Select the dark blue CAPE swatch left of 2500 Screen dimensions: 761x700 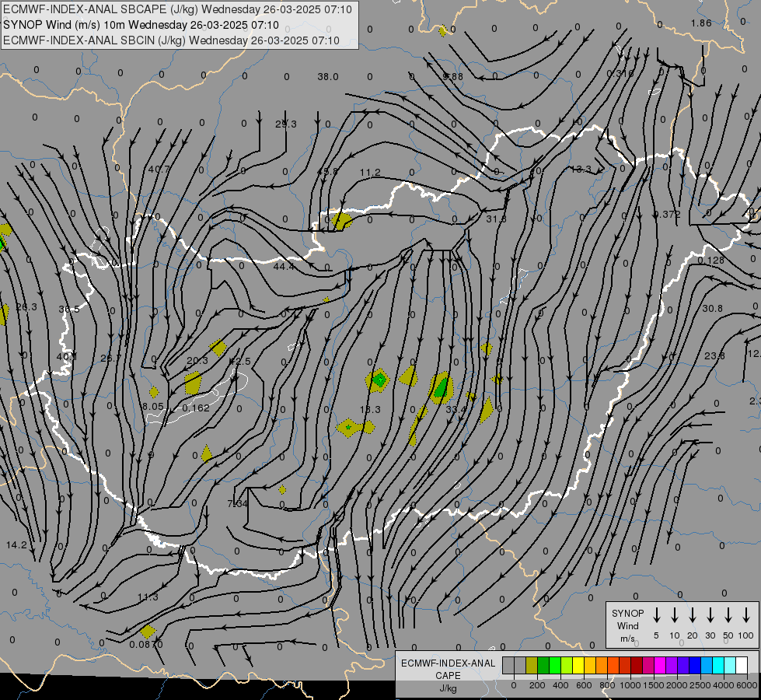pyautogui.click(x=695, y=666)
